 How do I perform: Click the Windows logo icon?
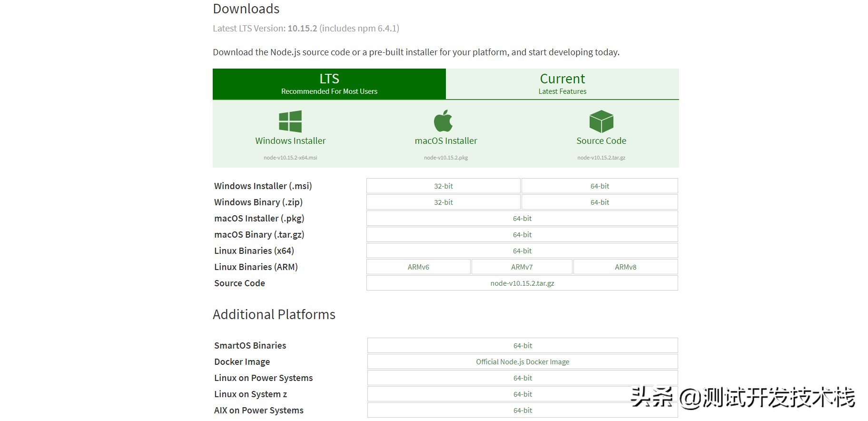point(290,121)
